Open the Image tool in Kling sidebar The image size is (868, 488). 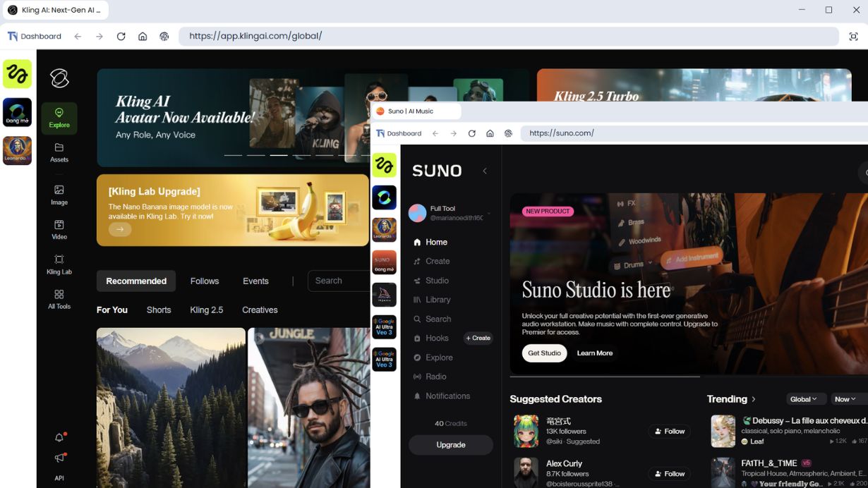(59, 195)
